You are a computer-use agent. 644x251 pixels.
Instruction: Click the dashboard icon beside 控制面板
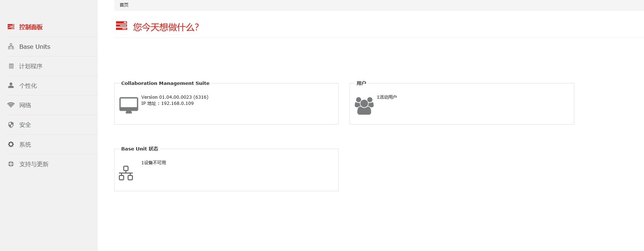(x=11, y=27)
